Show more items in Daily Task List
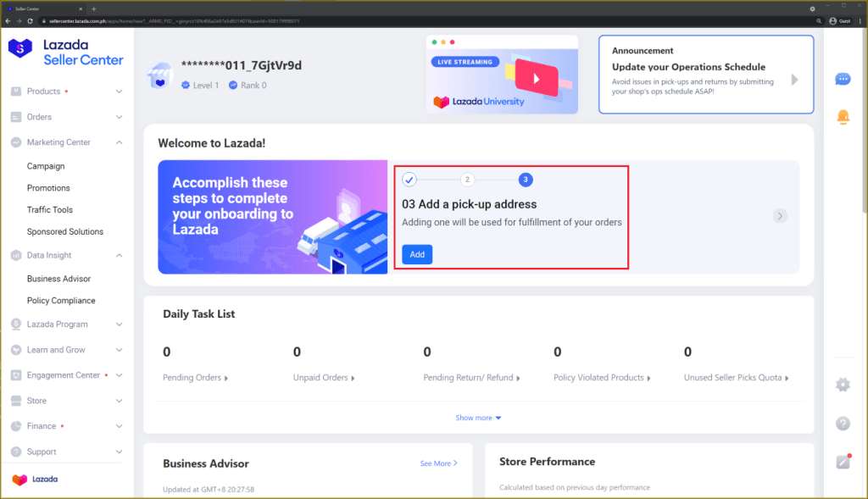The height and width of the screenshot is (499, 868). (x=479, y=418)
